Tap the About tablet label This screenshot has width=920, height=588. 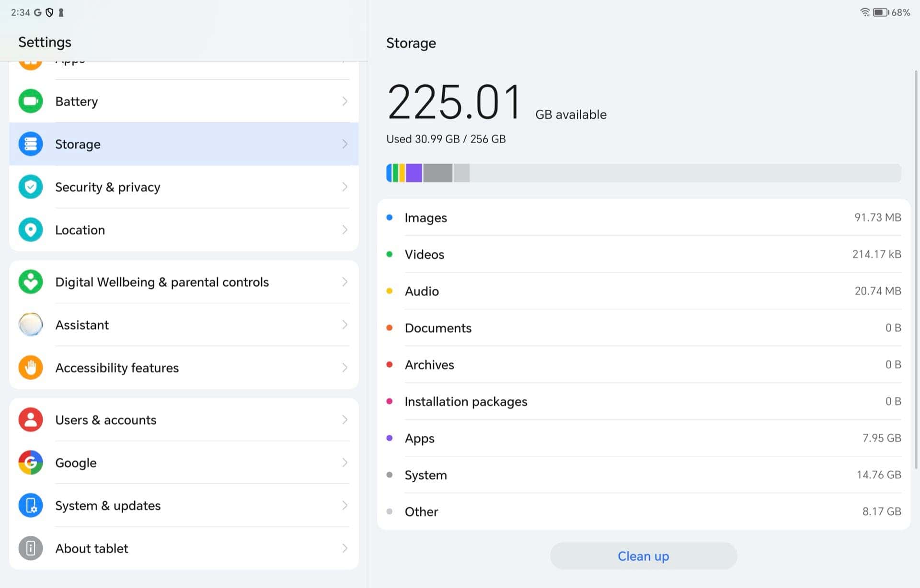(x=92, y=548)
